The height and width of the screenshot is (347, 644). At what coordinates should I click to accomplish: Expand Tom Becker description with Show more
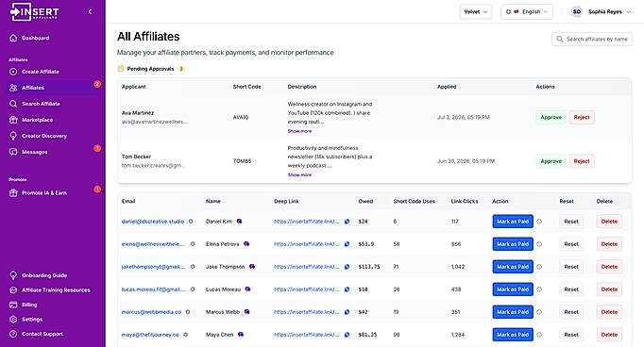tap(299, 175)
